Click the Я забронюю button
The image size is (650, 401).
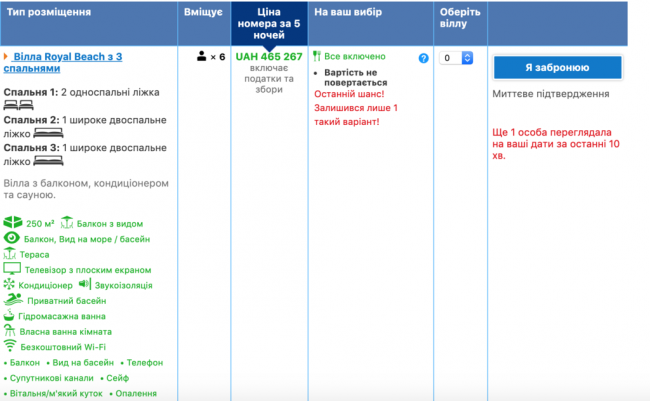557,67
